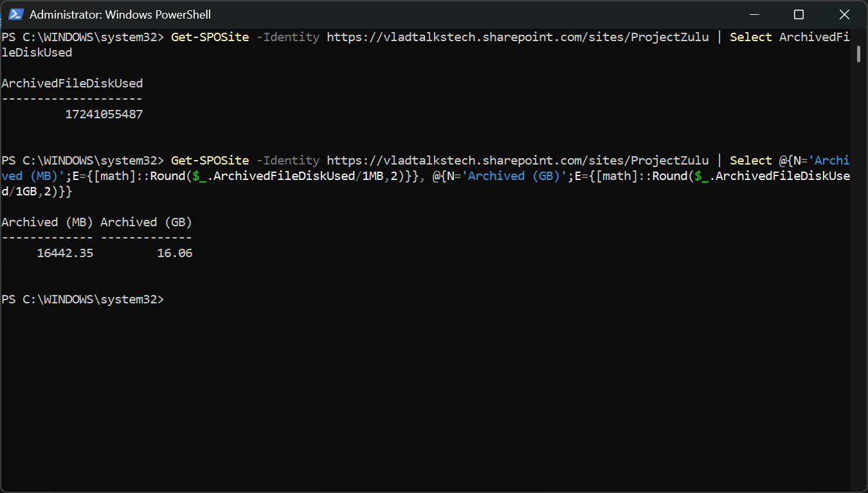Click the empty prompt on the last line

click(x=83, y=300)
